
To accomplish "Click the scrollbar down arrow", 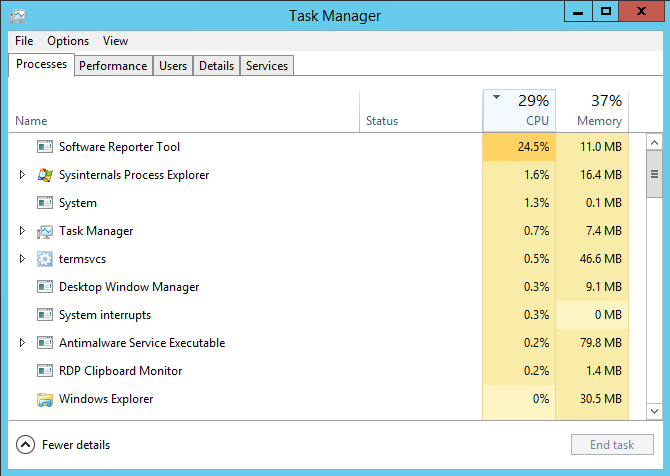I will 654,411.
